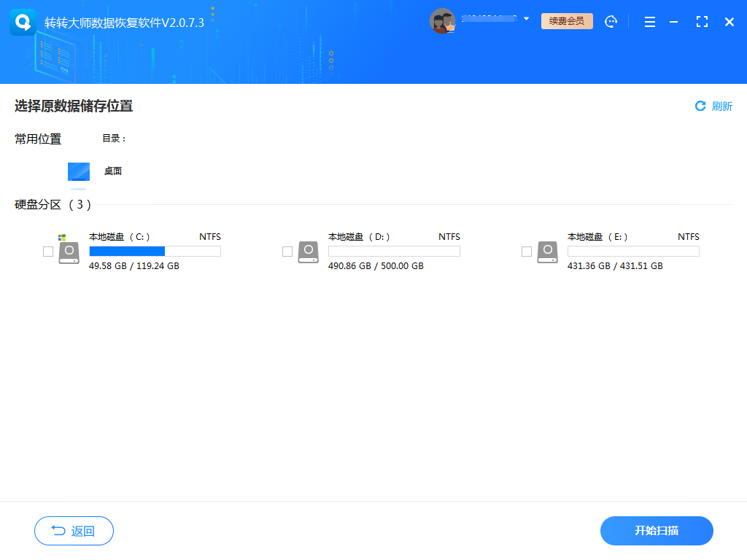Click the user avatar picture
747x560 pixels.
(444, 21)
